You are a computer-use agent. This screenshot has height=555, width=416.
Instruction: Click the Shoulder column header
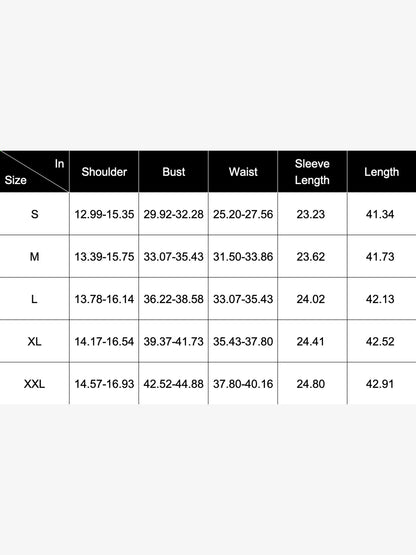(x=104, y=172)
